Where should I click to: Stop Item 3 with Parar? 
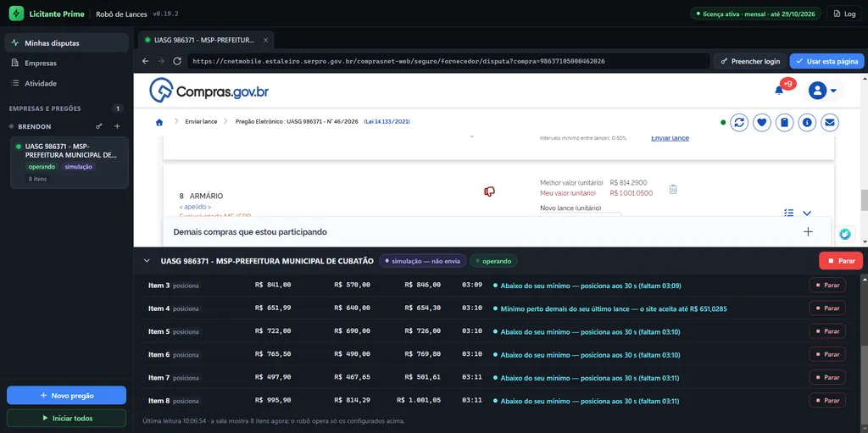(827, 286)
